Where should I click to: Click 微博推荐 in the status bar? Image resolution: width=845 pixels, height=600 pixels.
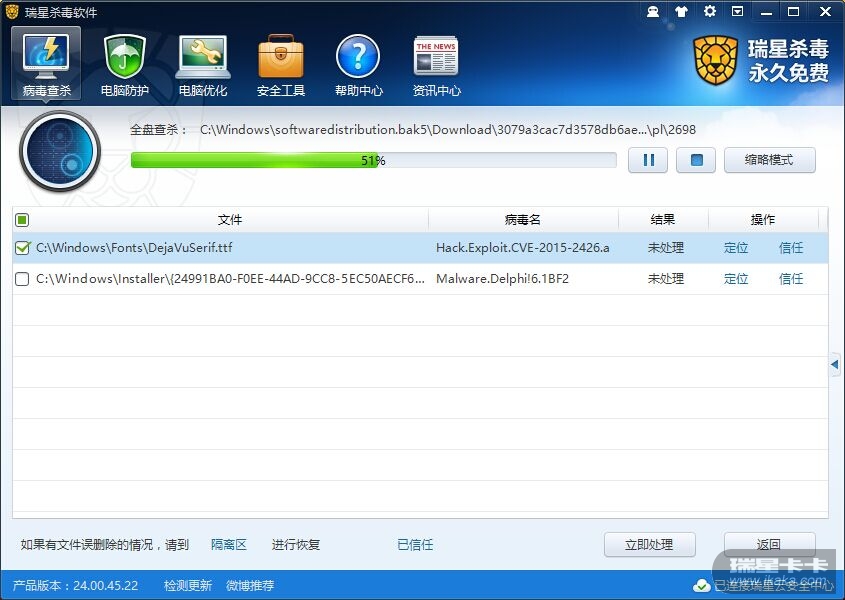tap(250, 585)
